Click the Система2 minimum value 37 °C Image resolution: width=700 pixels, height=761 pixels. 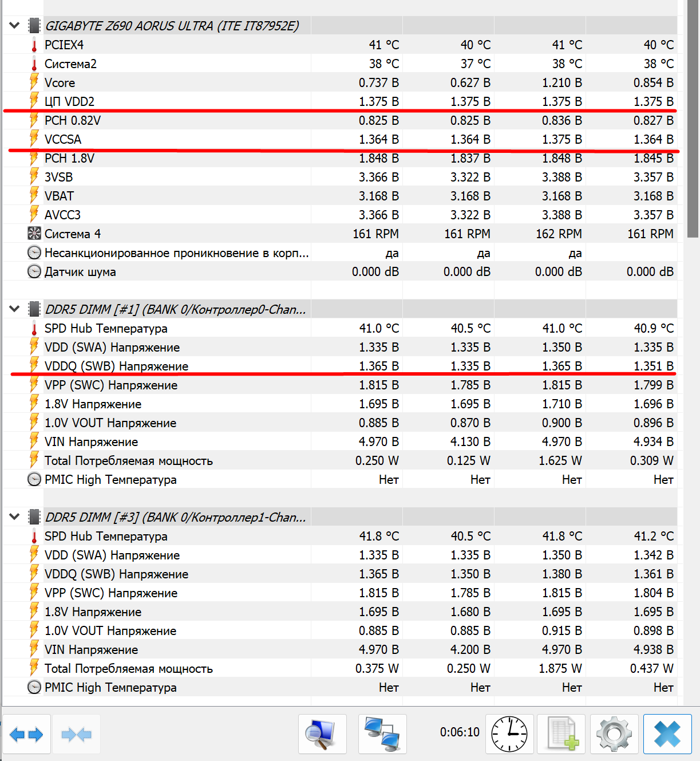pyautogui.click(x=476, y=64)
